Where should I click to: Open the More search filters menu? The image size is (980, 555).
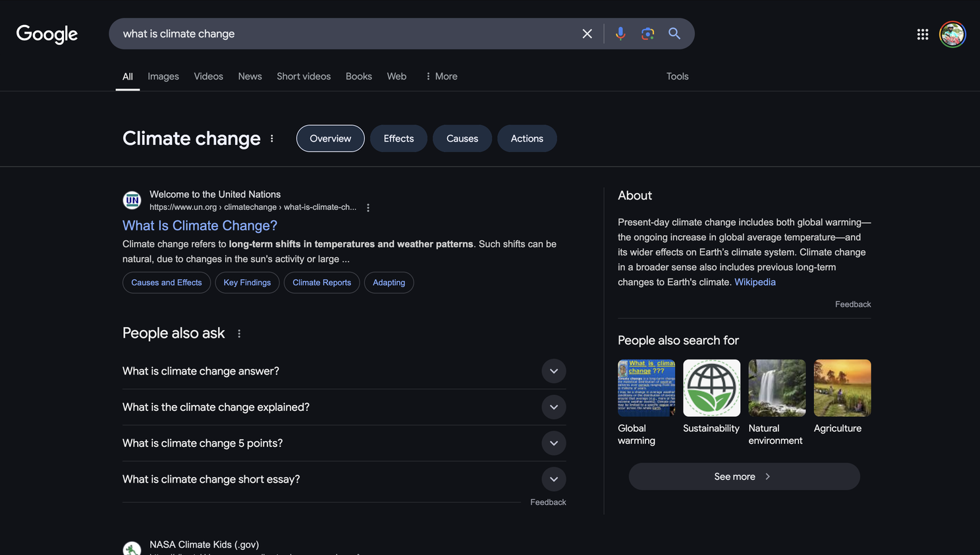[441, 76]
